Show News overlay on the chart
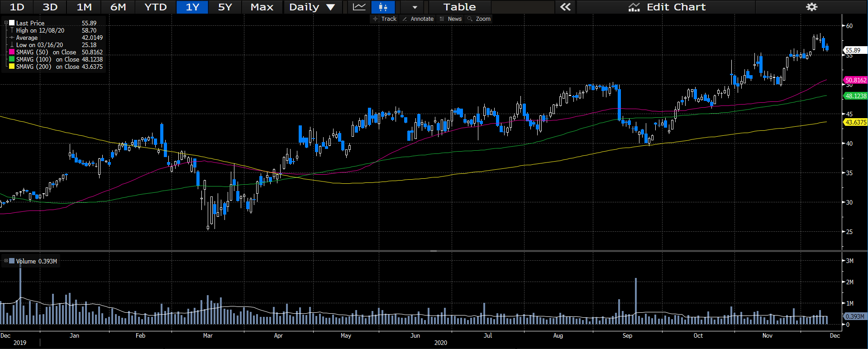 pyautogui.click(x=451, y=19)
